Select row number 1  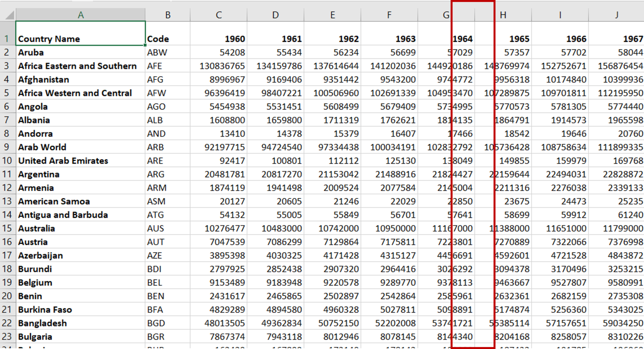7,38
